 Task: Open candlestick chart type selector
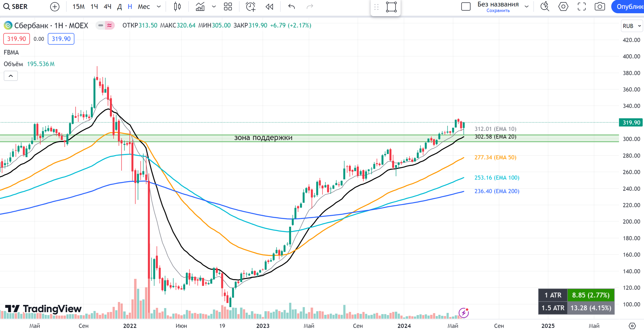pyautogui.click(x=177, y=7)
